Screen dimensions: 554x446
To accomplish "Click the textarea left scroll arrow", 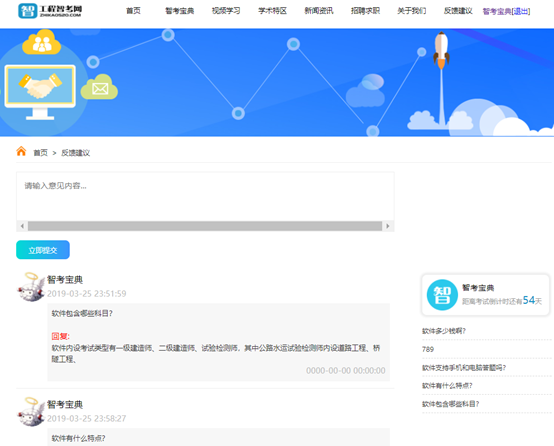I will pyautogui.click(x=22, y=226).
